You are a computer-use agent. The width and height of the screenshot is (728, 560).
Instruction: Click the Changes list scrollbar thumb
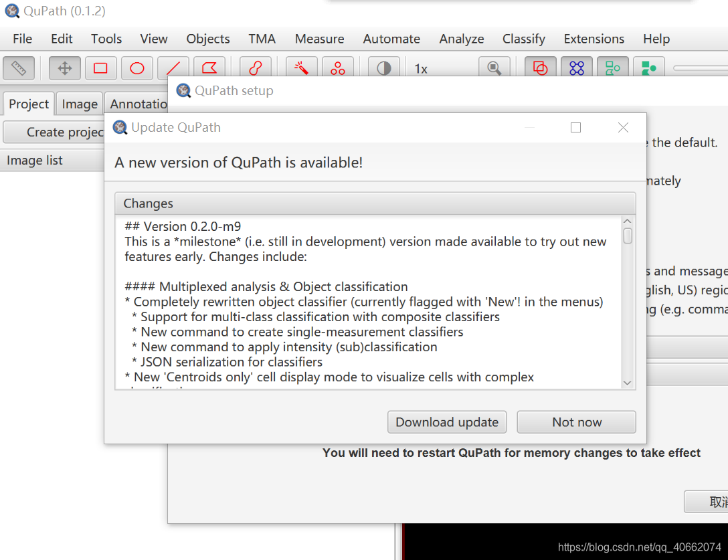627,236
